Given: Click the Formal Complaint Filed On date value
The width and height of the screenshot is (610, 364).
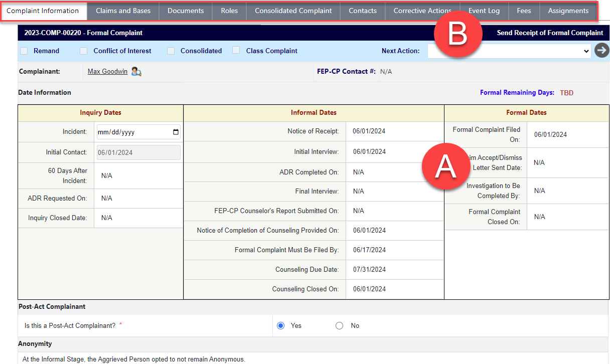Looking at the screenshot, I should coord(550,135).
